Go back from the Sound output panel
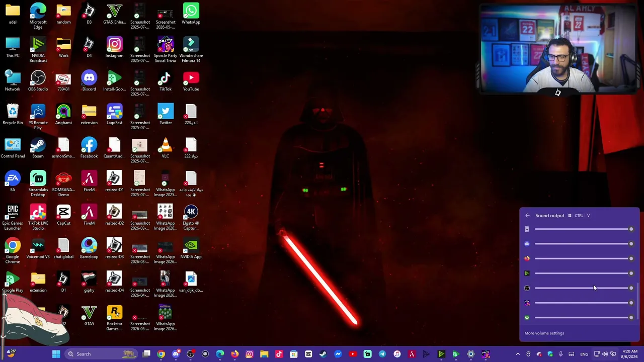 [x=527, y=216]
